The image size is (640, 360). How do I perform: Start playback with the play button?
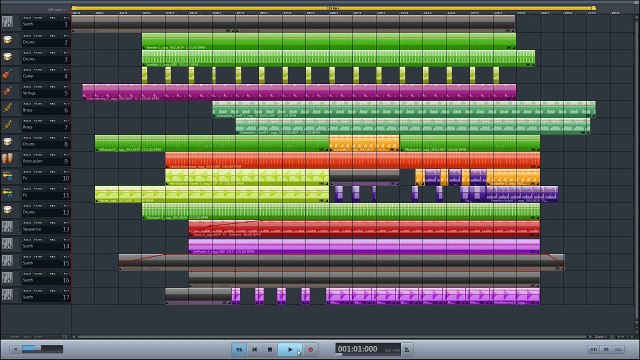coord(290,349)
